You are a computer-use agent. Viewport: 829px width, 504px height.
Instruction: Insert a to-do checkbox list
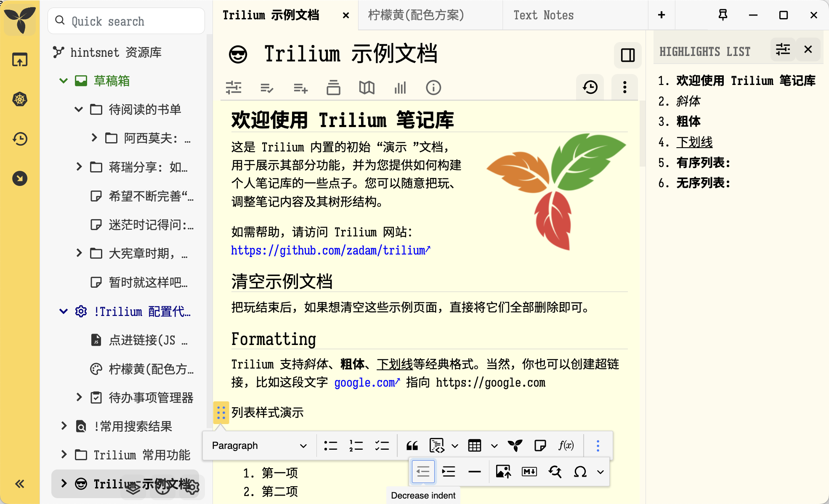pyautogui.click(x=382, y=446)
